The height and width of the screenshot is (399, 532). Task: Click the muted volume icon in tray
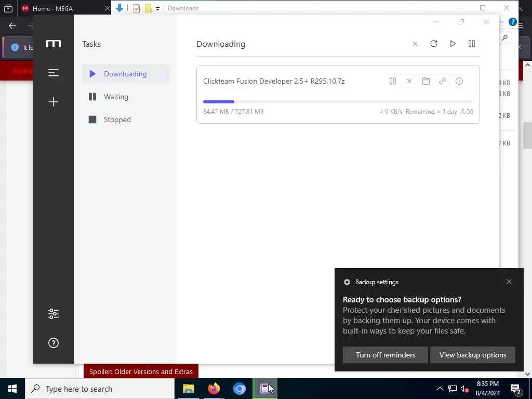point(465,389)
